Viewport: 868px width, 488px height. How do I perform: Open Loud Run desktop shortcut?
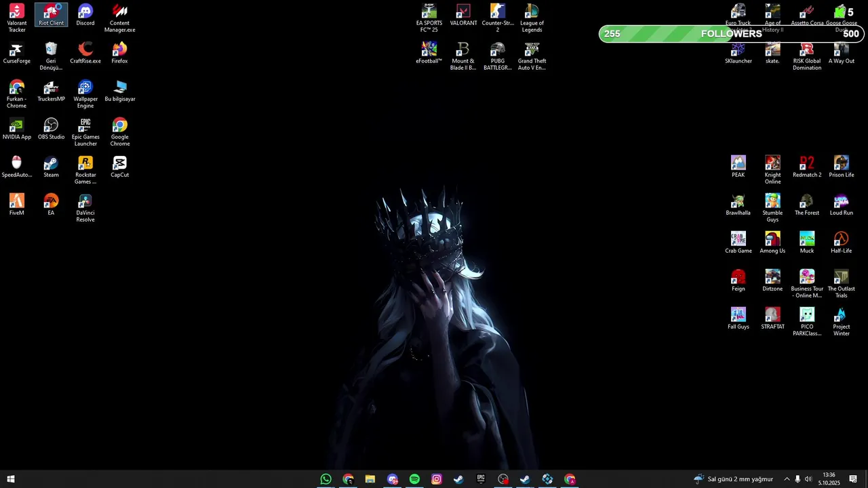[x=842, y=205]
